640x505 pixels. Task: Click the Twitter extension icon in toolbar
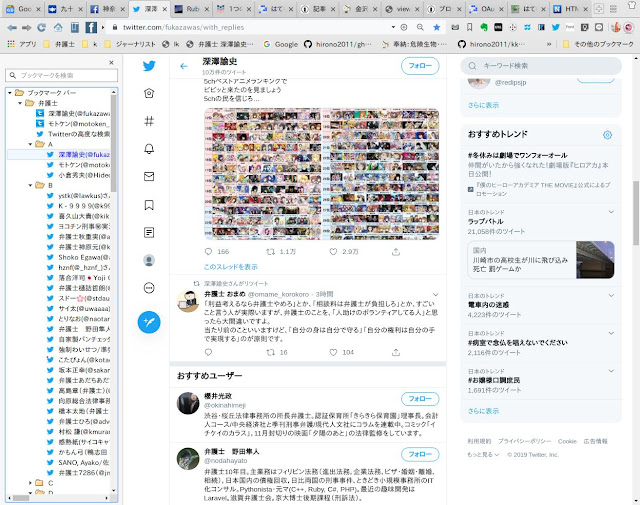point(556,27)
